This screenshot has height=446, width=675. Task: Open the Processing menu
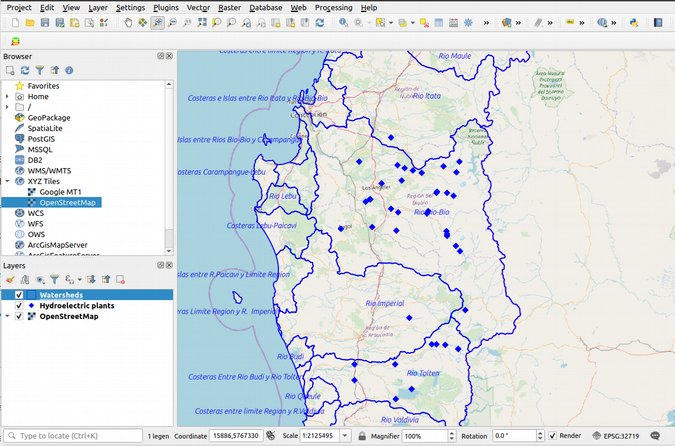(333, 7)
